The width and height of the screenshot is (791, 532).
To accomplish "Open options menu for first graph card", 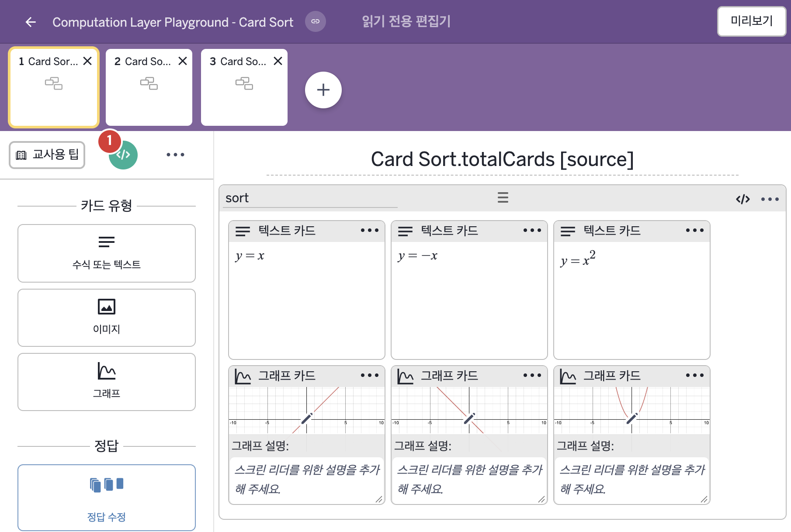I will point(370,375).
